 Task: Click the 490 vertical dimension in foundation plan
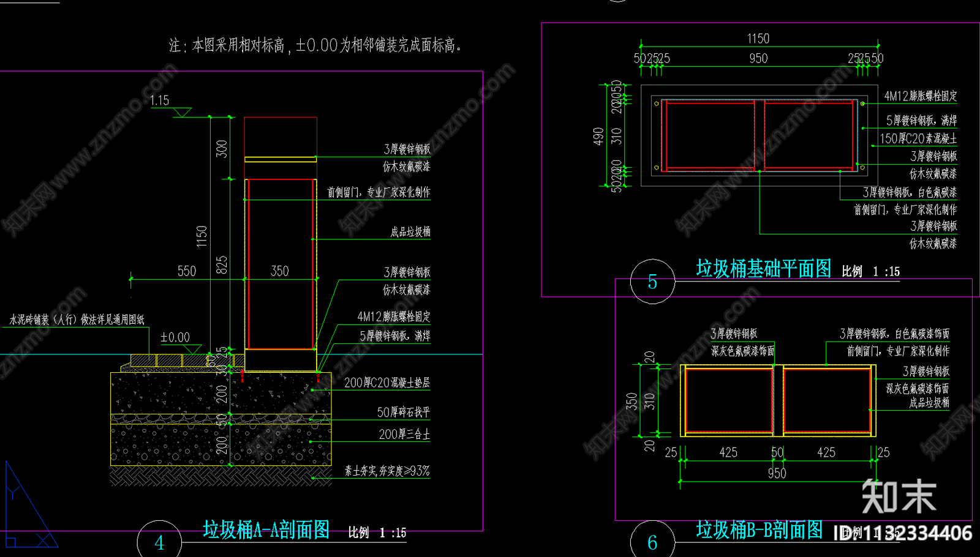point(598,136)
